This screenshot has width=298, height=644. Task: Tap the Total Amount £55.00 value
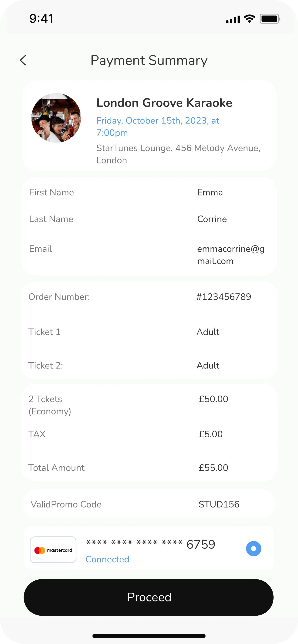tap(213, 468)
